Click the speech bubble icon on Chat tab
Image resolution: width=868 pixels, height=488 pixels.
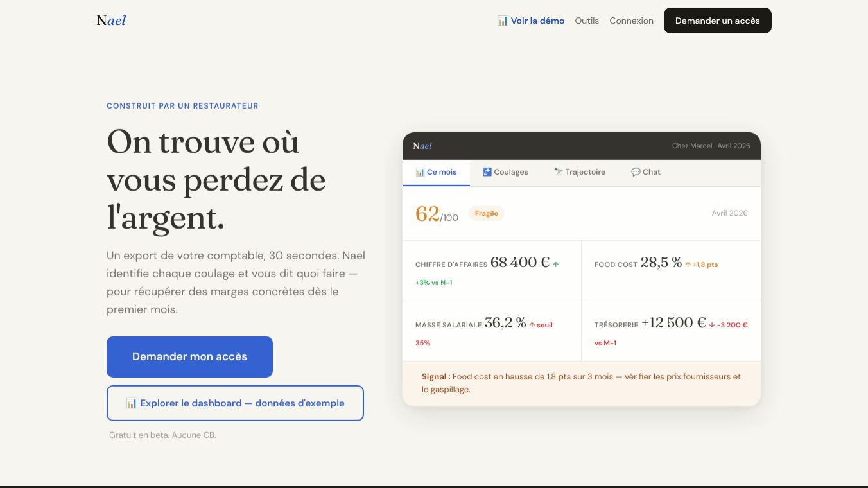636,172
